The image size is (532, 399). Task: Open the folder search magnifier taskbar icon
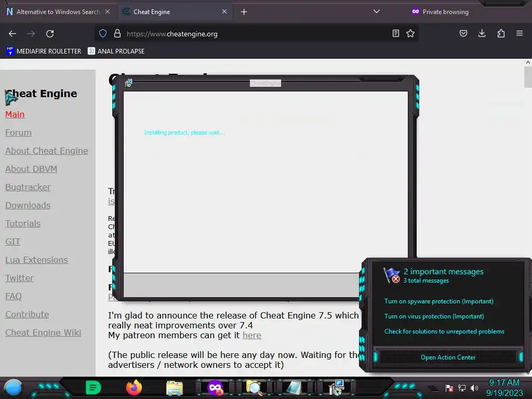click(255, 388)
